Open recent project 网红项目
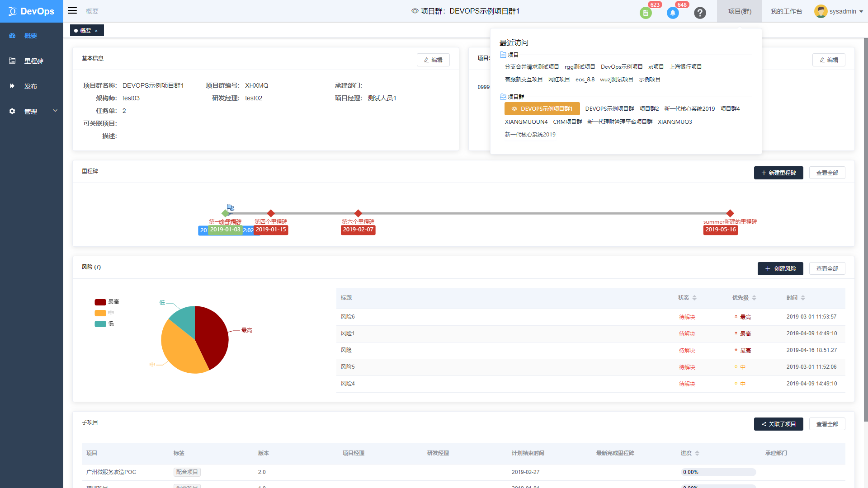 tap(559, 80)
